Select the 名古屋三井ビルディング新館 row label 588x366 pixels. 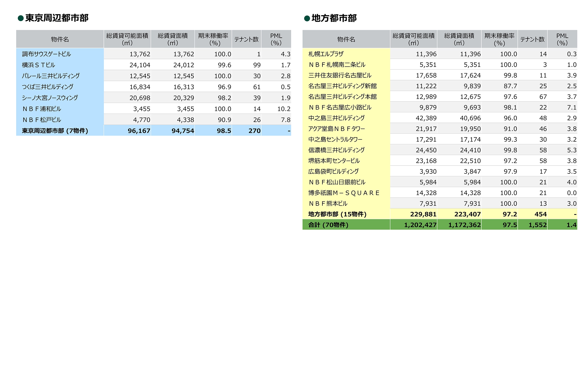point(343,86)
